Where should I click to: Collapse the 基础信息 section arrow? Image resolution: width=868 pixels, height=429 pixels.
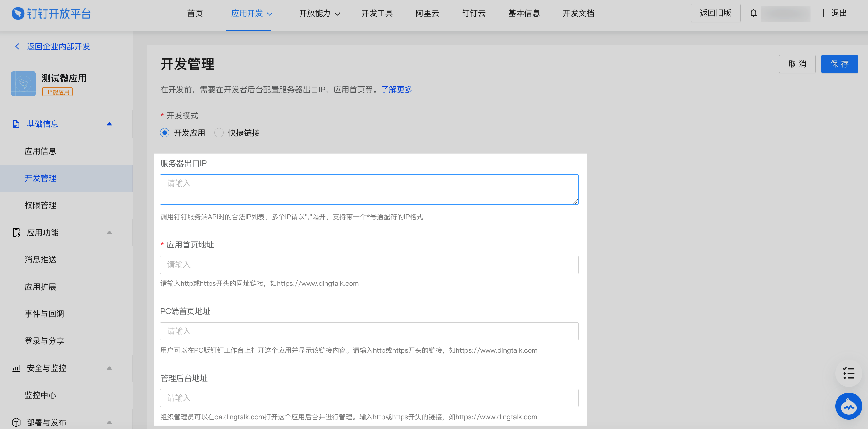coord(109,124)
